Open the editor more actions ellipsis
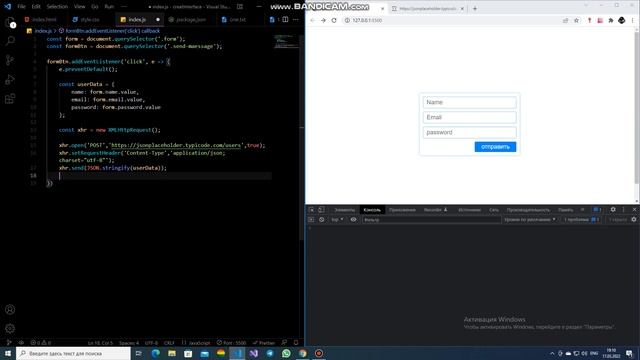Screen dimensions: 640x360 (296, 19)
